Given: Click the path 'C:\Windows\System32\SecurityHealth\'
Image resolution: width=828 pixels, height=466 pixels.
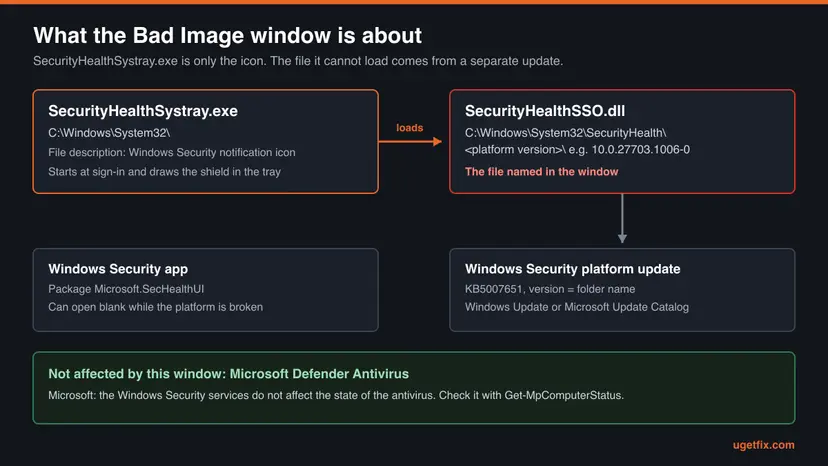Looking at the screenshot, I should [566, 133].
